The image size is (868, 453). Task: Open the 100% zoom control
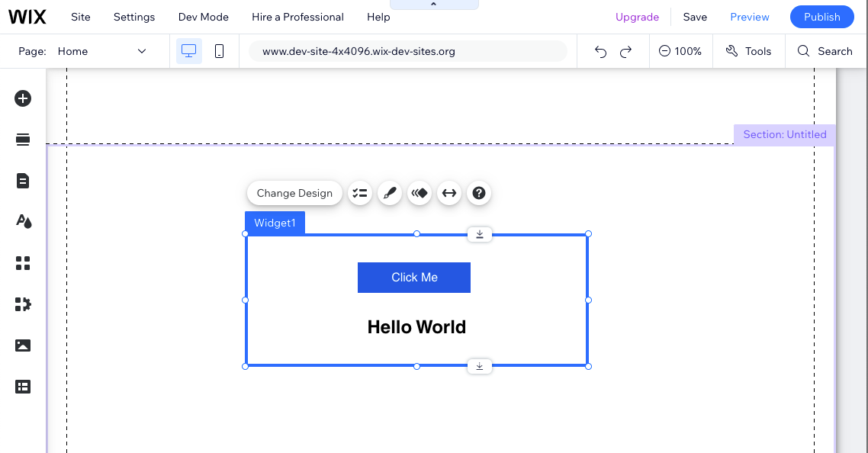(x=680, y=51)
